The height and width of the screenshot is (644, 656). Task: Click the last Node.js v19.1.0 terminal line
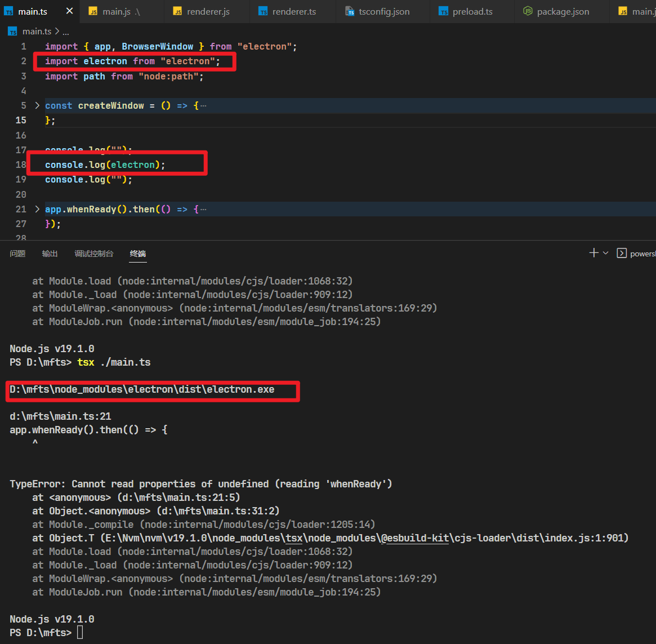pos(52,619)
